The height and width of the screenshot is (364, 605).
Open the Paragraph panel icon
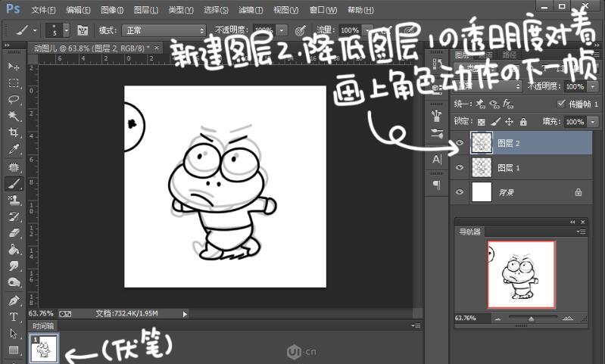click(x=437, y=185)
